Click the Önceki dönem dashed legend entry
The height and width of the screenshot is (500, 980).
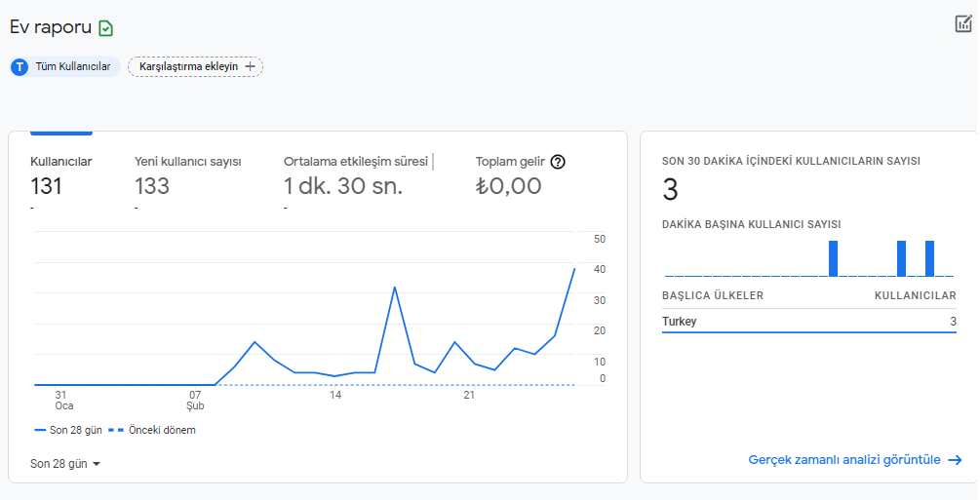click(152, 430)
